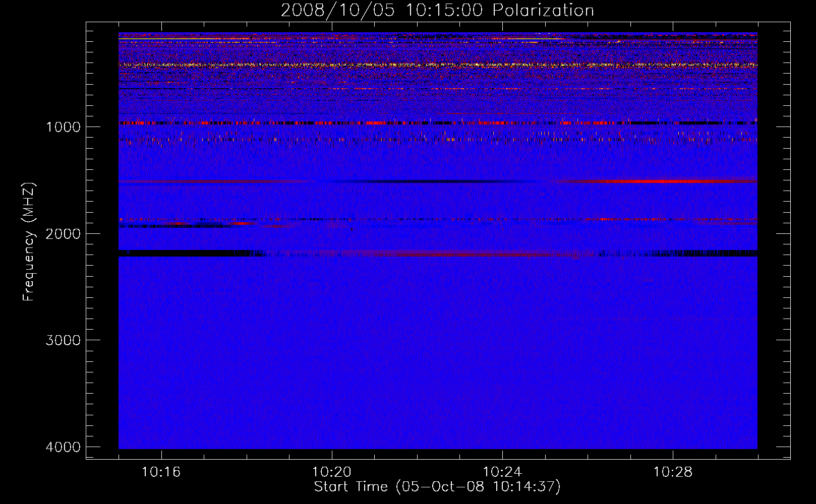Click the "Start Time (05-Oct-08 10:14:37)" label
The width and height of the screenshot is (816, 504).
[x=437, y=487]
